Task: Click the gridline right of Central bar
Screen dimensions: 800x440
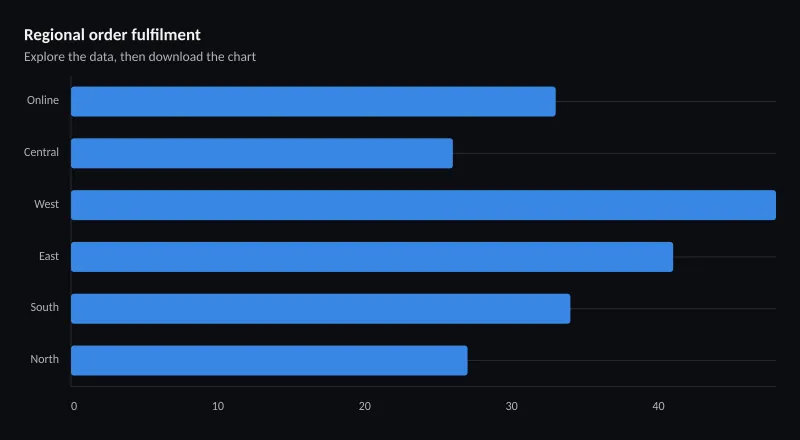Action: click(614, 153)
